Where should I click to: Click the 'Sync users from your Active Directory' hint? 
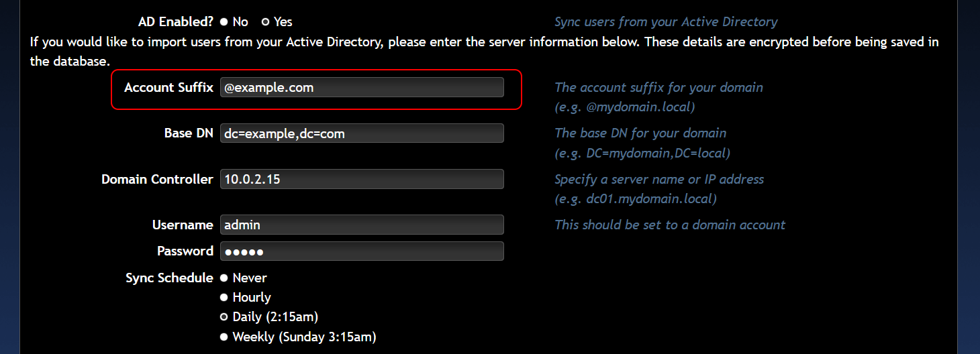tap(666, 22)
